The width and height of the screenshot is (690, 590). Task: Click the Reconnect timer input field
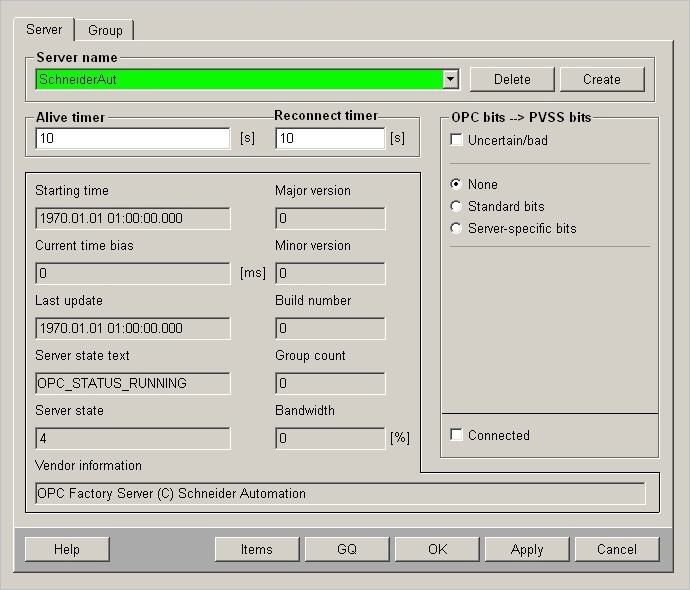(x=330, y=139)
